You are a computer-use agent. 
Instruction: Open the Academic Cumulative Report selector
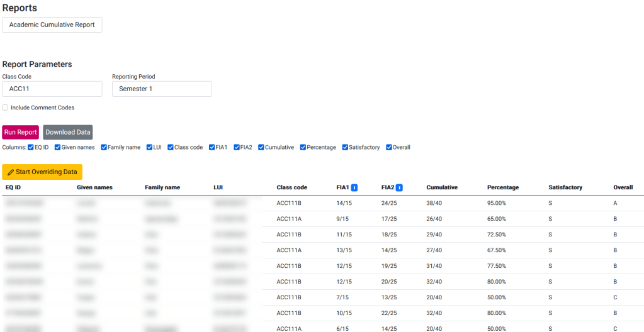tap(52, 25)
